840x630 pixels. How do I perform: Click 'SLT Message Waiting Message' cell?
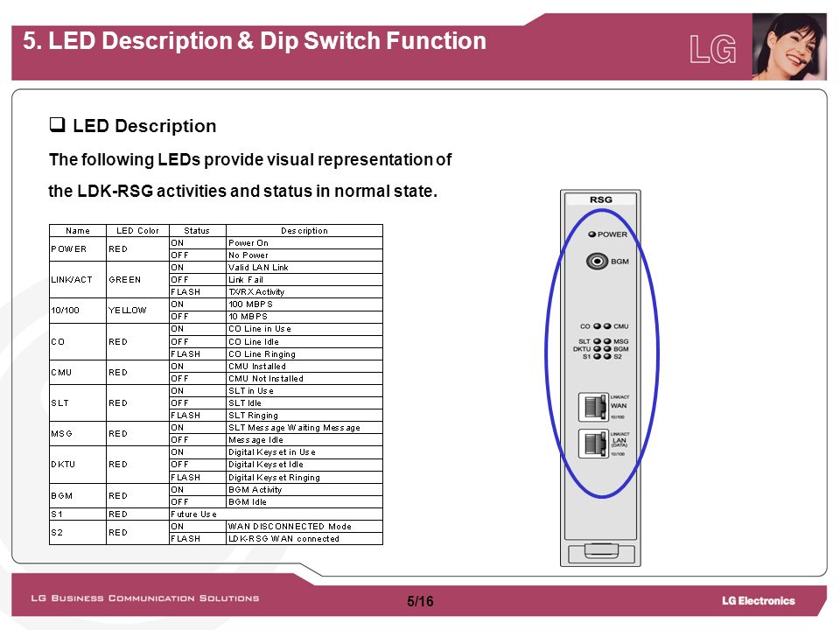click(x=304, y=428)
